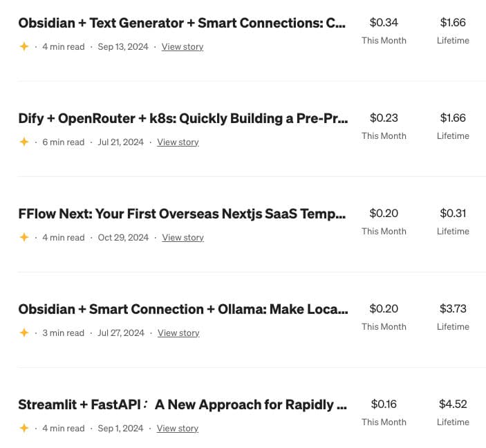Click the $3.73 Lifetime earnings value
Viewport: 486px width, 448px height.
click(453, 309)
